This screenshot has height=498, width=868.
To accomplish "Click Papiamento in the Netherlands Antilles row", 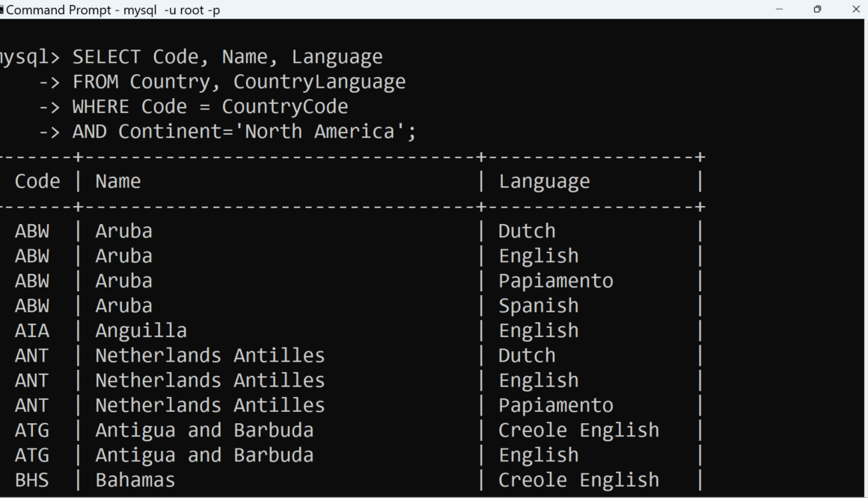I will (555, 405).
